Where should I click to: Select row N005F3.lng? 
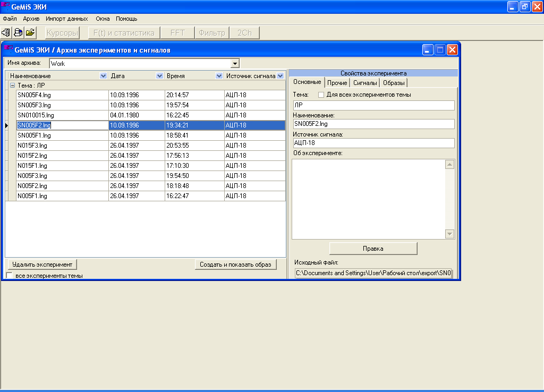click(x=151, y=175)
